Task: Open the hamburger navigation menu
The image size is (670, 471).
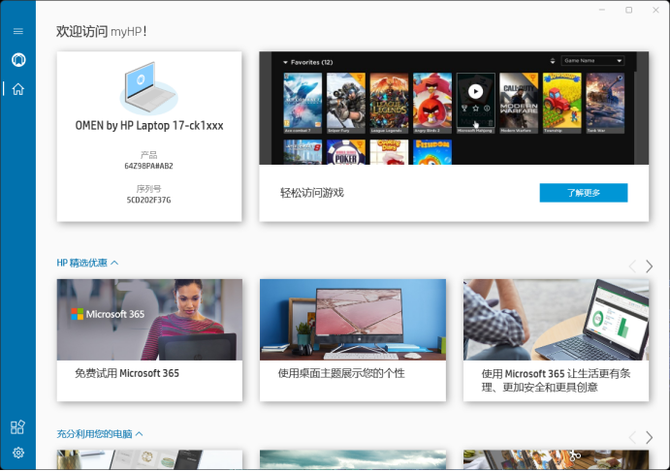Action: [18, 31]
